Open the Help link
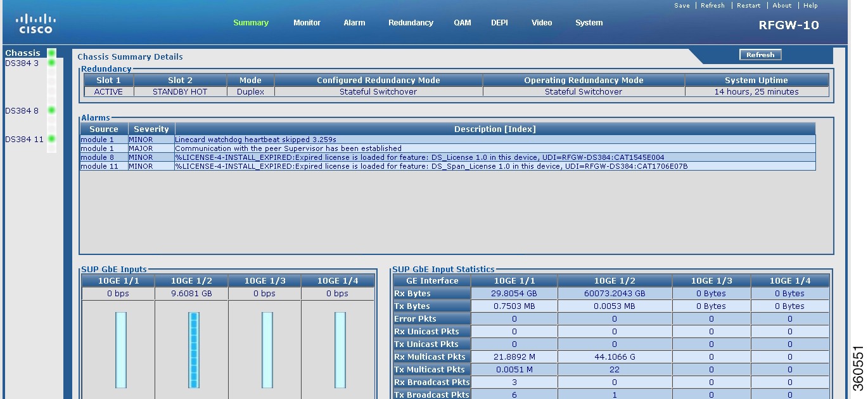 (810, 6)
